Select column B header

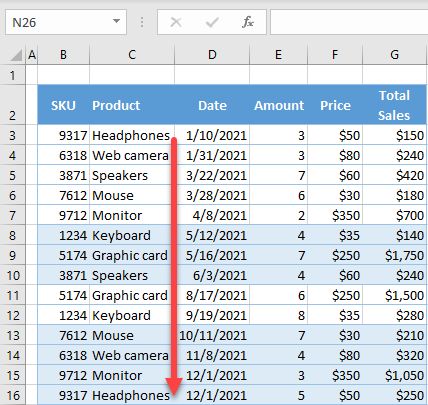coord(63,55)
